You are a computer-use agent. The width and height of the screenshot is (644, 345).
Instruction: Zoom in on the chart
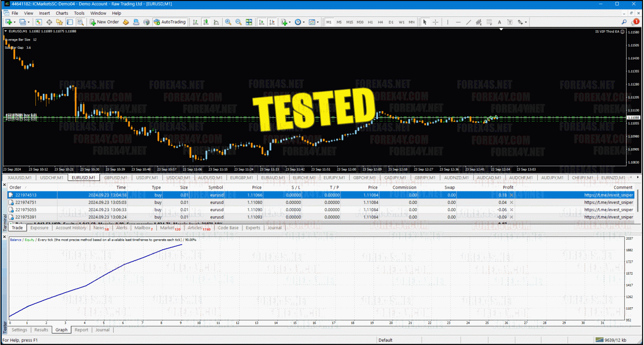tap(228, 22)
